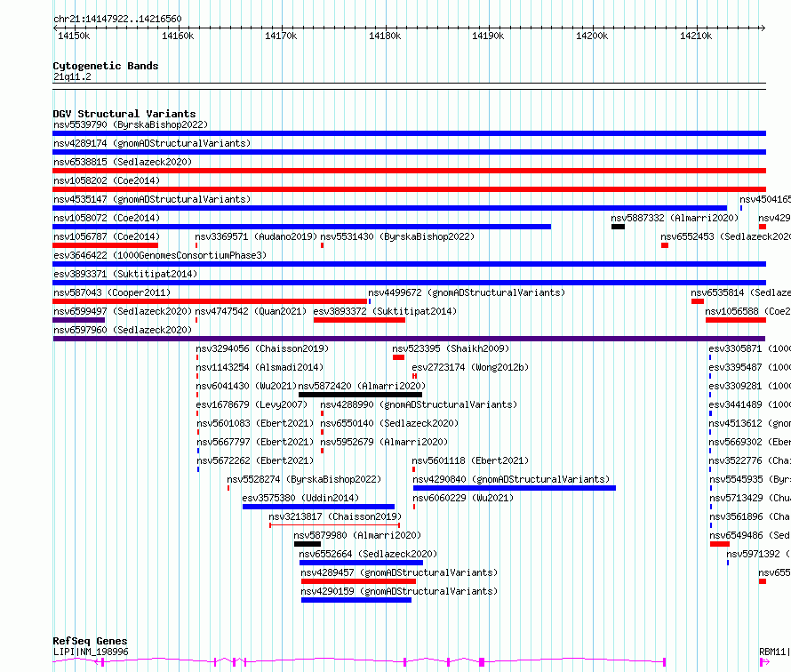Select nsv5601118 (Ebert2021) label
Screen dimensions: 791x672
point(470,460)
